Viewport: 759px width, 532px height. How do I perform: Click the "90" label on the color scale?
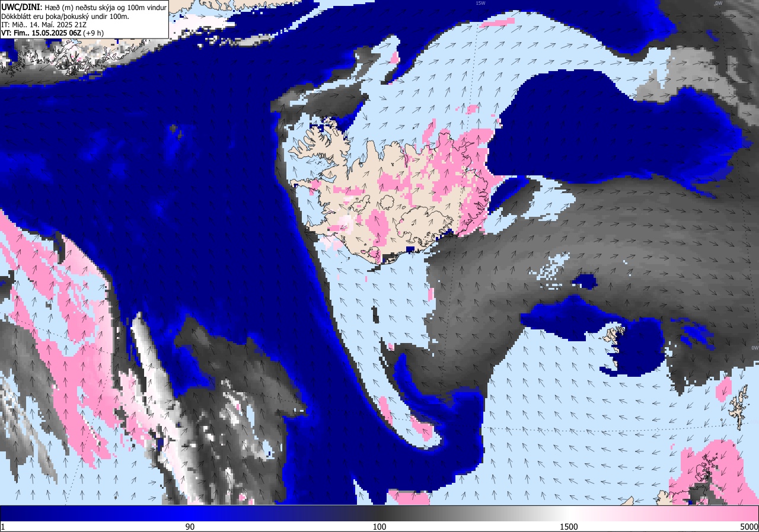(x=190, y=527)
